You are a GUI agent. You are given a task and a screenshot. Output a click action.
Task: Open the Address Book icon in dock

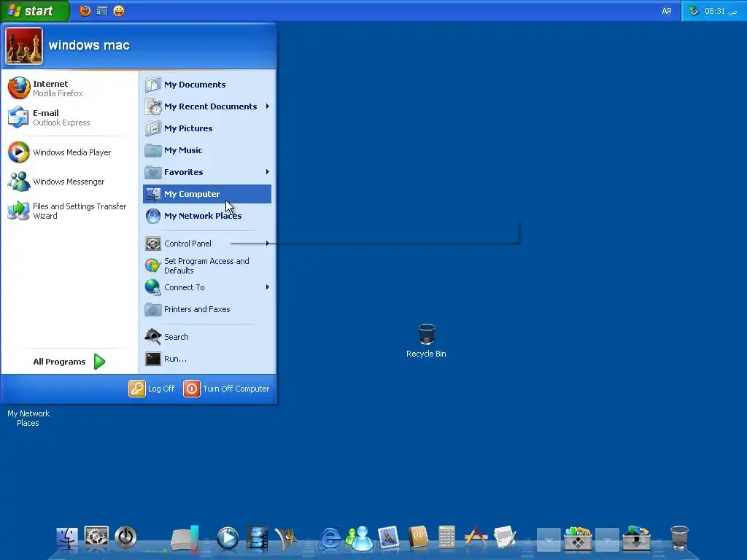tap(418, 538)
